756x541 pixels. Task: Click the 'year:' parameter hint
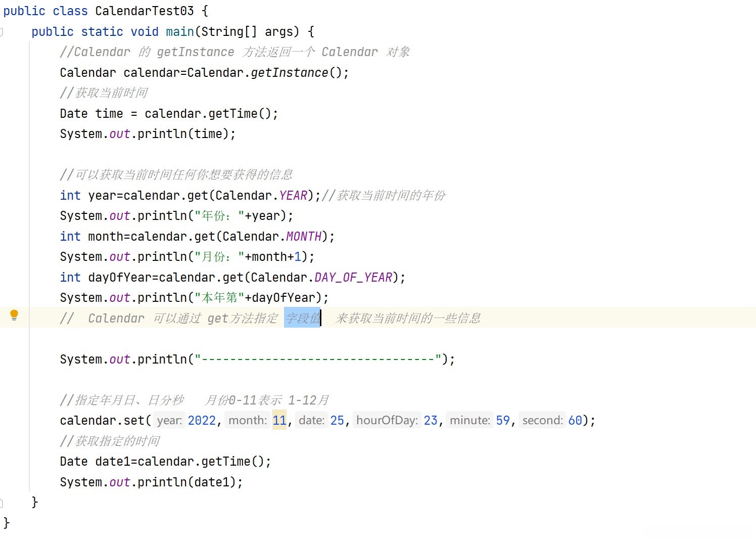point(169,421)
